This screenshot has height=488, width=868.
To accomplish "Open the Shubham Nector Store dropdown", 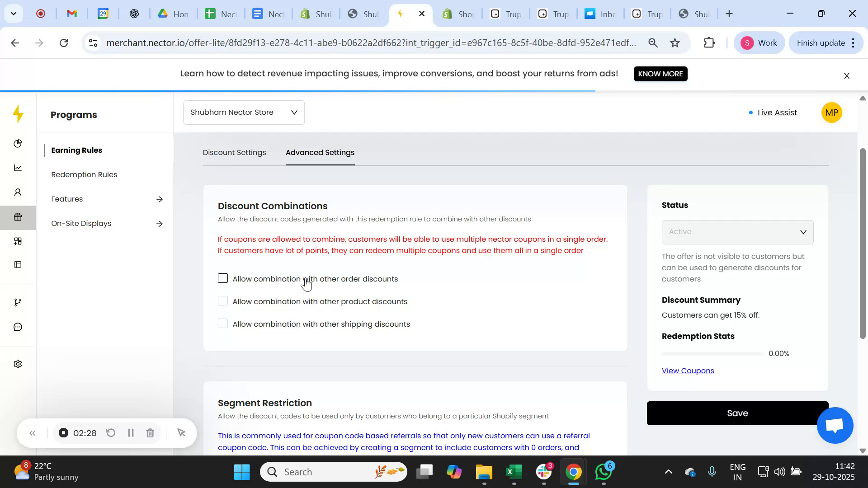I will coord(244,112).
